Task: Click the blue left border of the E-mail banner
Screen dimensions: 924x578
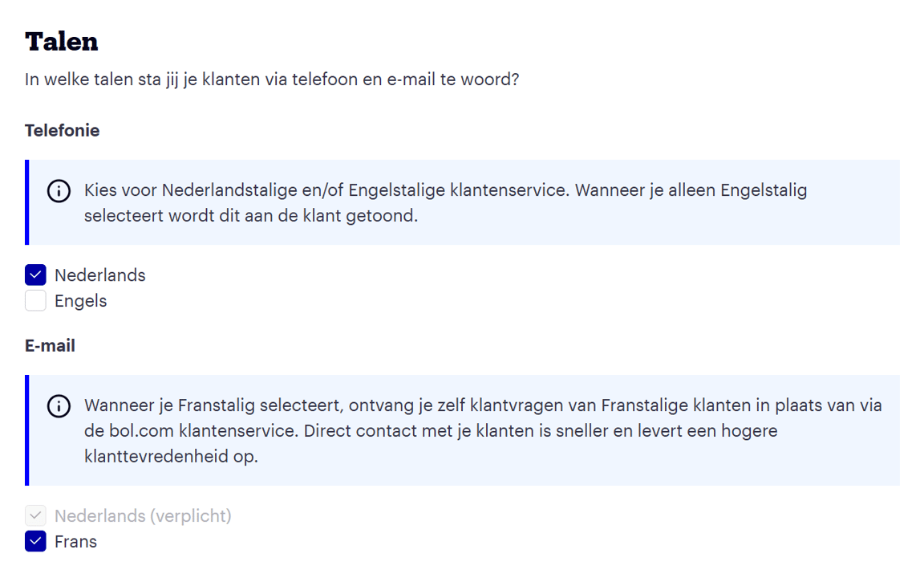Action: (x=28, y=429)
